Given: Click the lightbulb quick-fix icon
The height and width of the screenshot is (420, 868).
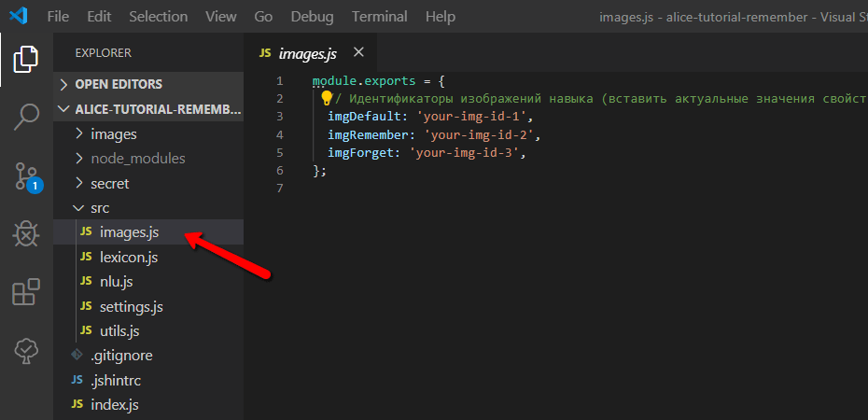Looking at the screenshot, I should 327,99.
